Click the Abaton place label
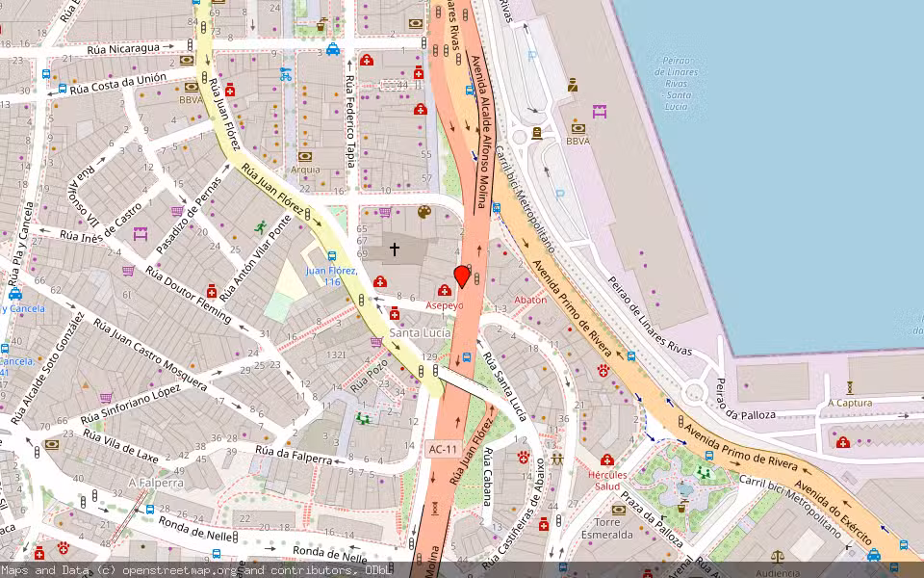Viewport: 924px width, 578px height. click(x=530, y=301)
